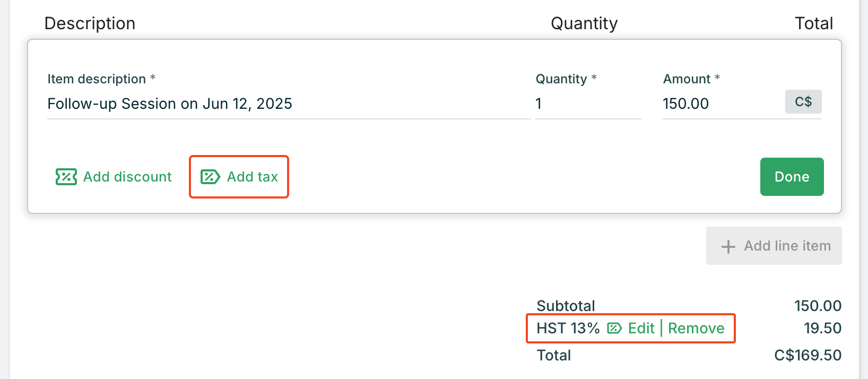Image resolution: width=868 pixels, height=379 pixels.
Task: Click the Quantity column header
Action: coord(584,23)
